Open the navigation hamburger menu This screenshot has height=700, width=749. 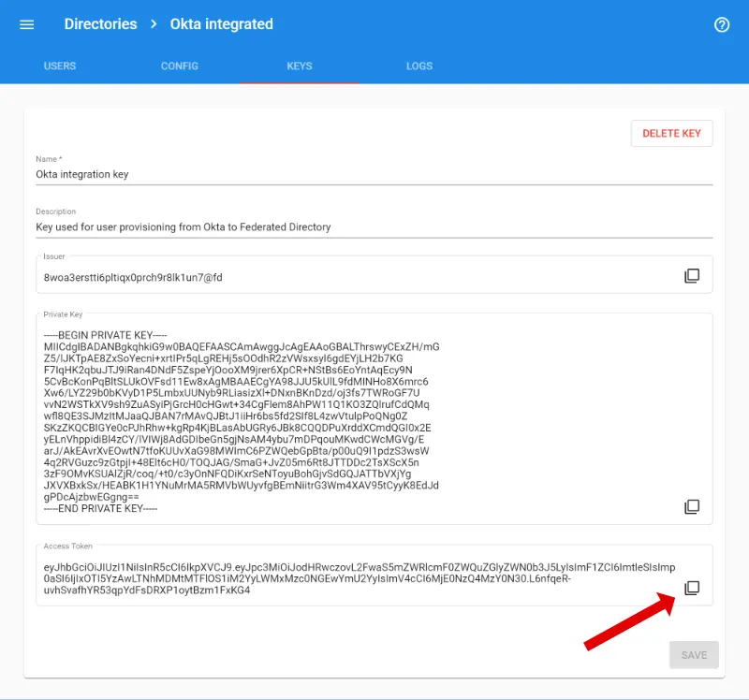coord(26,24)
